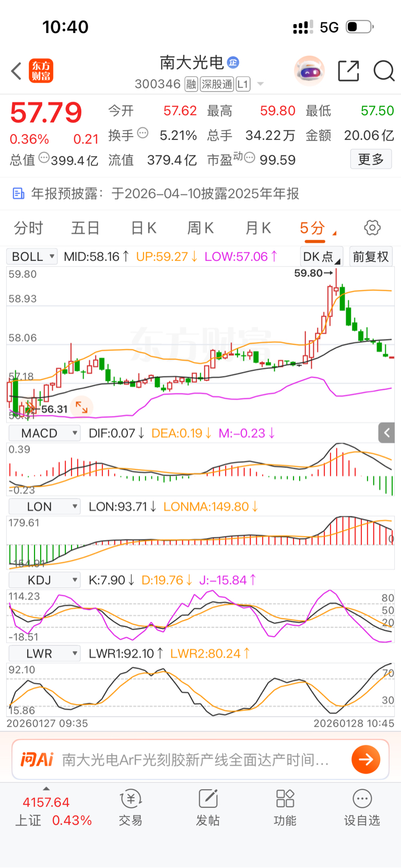Tap the info icon beside 总值

tap(44, 158)
